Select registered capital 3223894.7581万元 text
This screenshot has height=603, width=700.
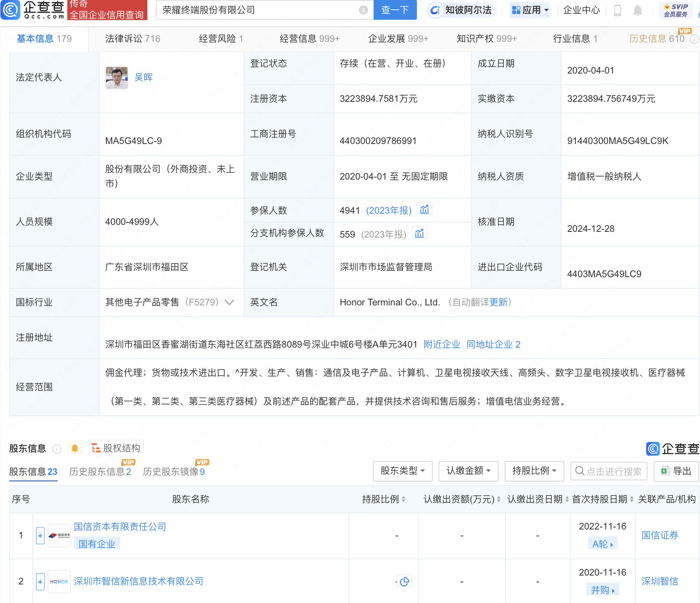[378, 99]
